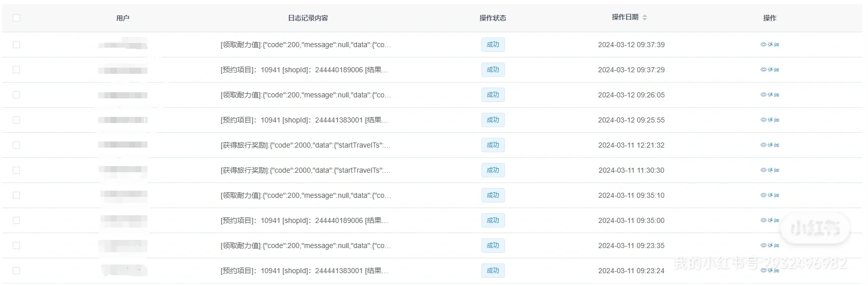Open details eye icon for 11:30:30 row
Image resolution: width=868 pixels, height=286 pixels.
point(764,170)
